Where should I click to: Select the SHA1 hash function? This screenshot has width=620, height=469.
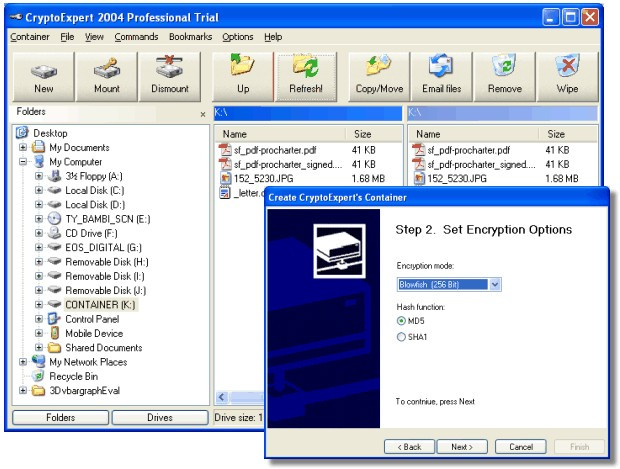point(401,337)
